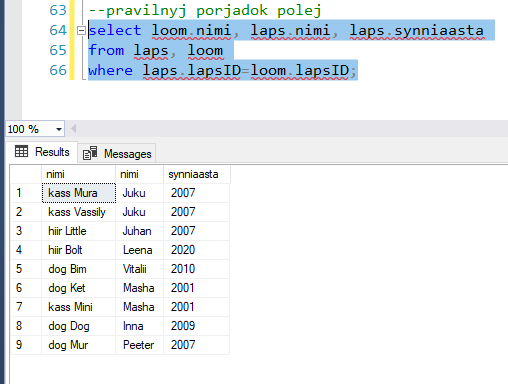Select cell Inna

(139, 326)
